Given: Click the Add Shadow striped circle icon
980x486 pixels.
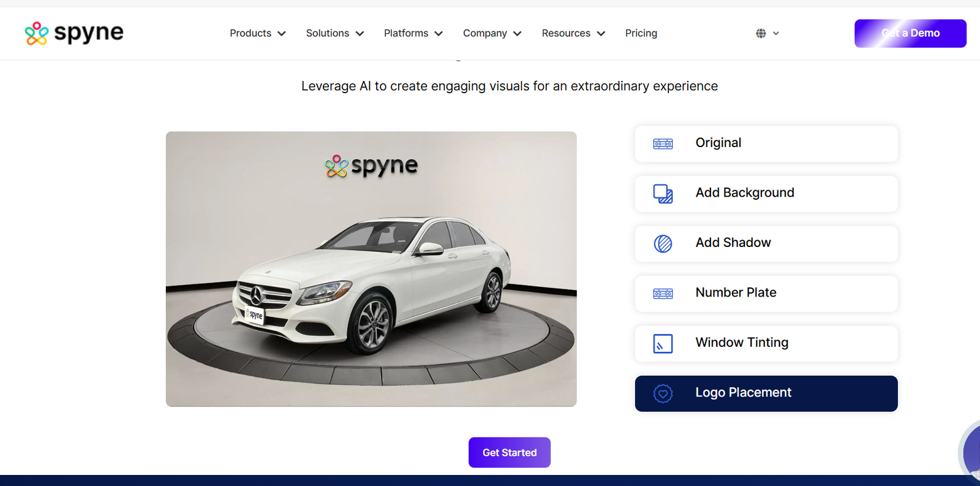Looking at the screenshot, I should tap(663, 244).
